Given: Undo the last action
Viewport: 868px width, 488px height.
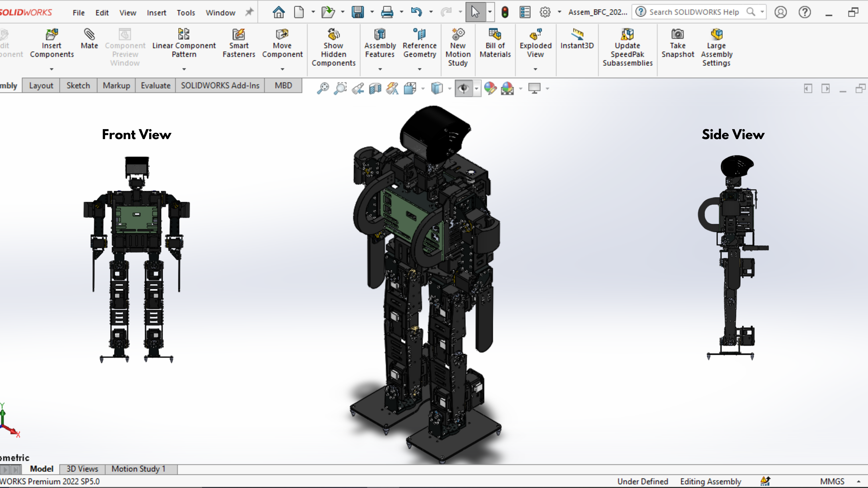Looking at the screenshot, I should point(416,12).
